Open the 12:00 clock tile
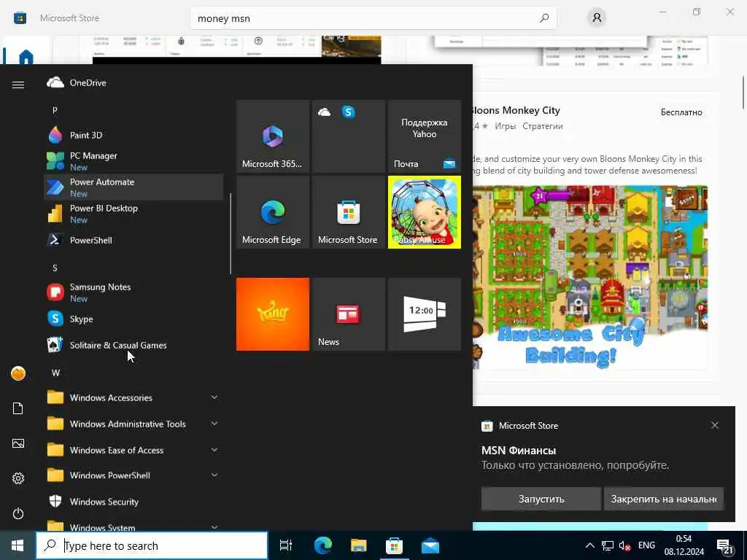 click(x=425, y=314)
